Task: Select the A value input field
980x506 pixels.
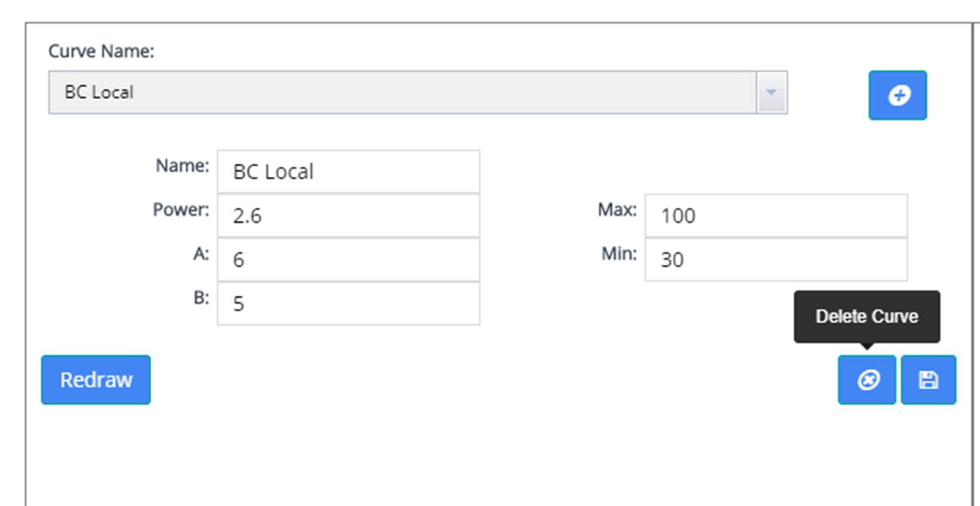Action: (x=349, y=260)
